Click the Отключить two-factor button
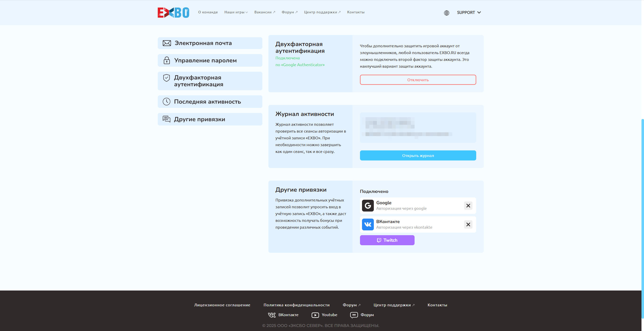Screen dimensions: 644x331 [x=418, y=80]
